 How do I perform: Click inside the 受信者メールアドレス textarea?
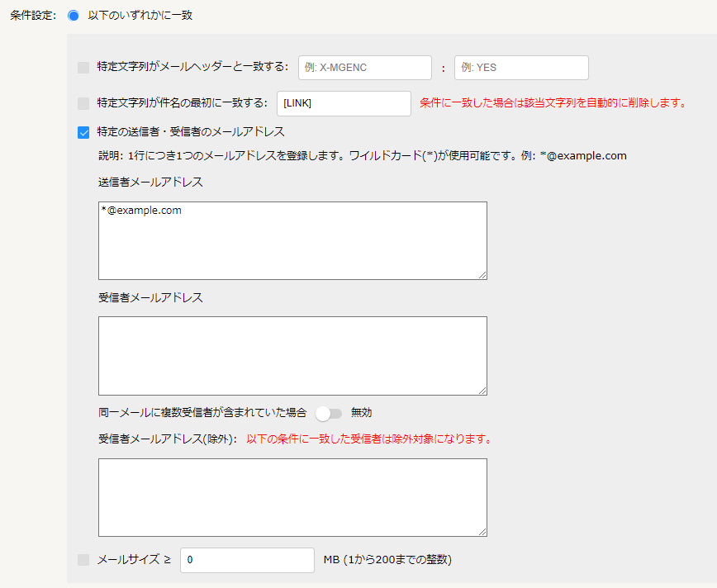292,356
